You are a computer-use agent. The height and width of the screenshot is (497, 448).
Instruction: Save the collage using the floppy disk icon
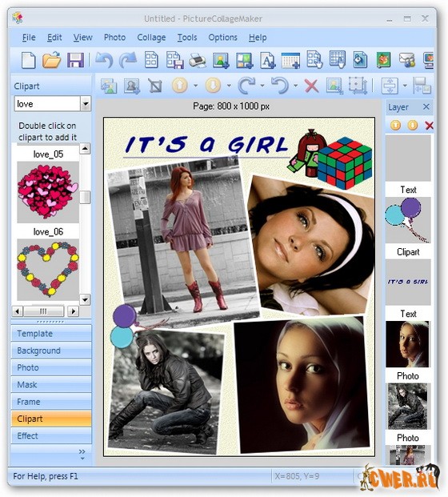(75, 60)
